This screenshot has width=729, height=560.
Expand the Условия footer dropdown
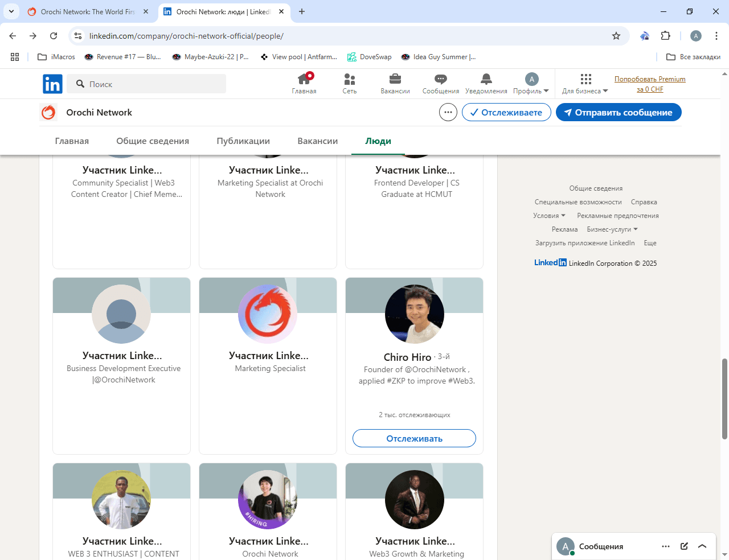549,216
